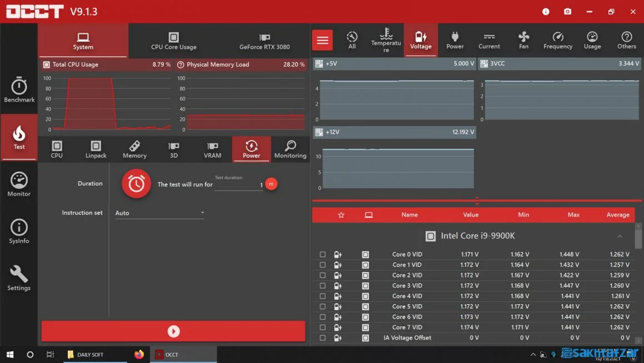
Task: Tick the Core 6 VID checkbox
Action: (x=323, y=317)
